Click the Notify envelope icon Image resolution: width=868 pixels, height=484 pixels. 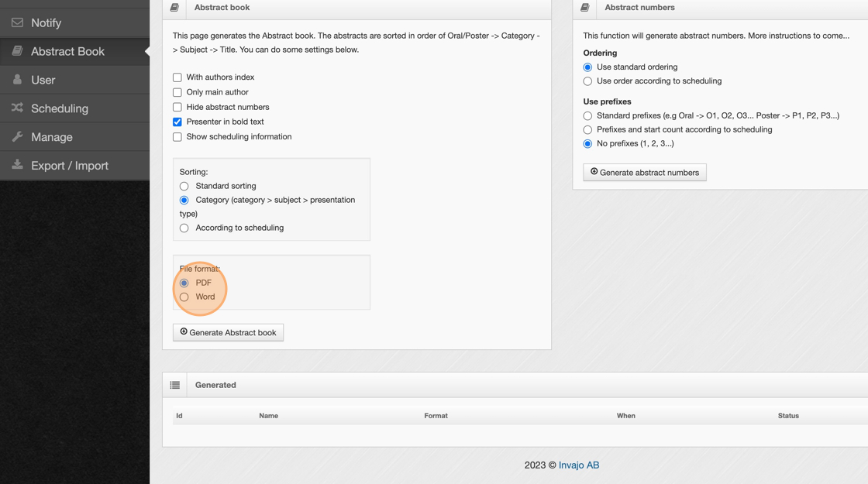click(17, 22)
